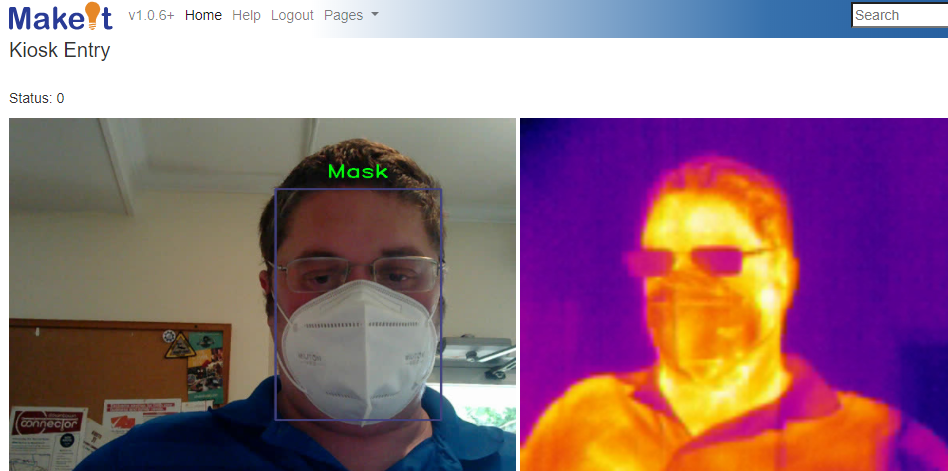
Task: Click the Status: 0 text
Action: pos(37,98)
